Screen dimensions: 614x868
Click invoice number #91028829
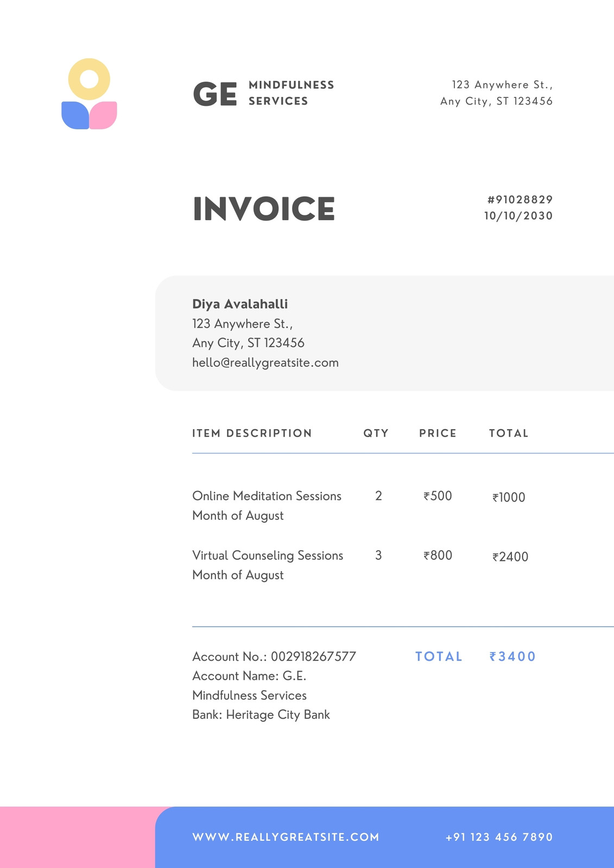[x=520, y=200]
